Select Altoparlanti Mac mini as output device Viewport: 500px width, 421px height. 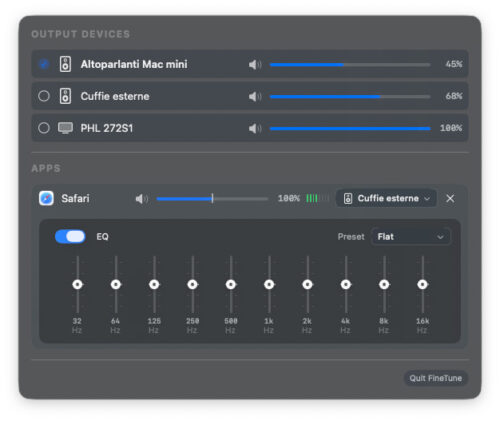44,64
